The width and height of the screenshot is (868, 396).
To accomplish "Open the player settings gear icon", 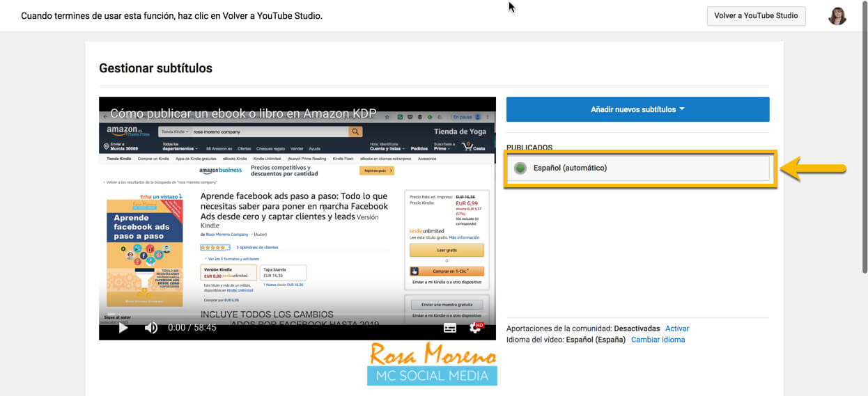I will (x=476, y=327).
